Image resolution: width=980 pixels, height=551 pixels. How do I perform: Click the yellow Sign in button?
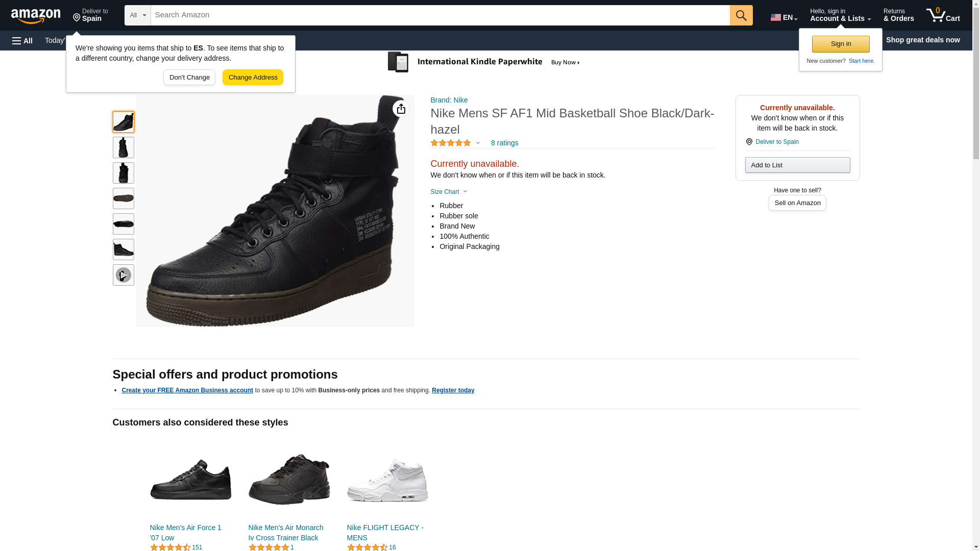(841, 44)
